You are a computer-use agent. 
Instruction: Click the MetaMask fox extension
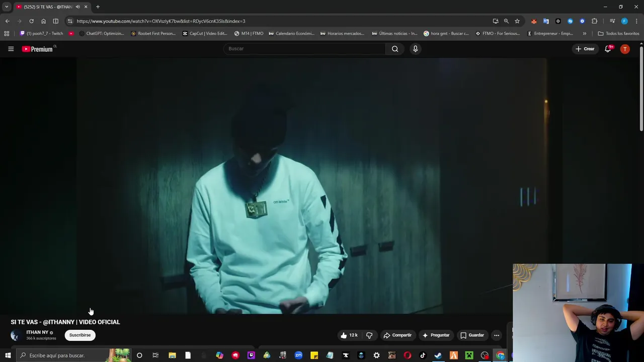(x=534, y=21)
